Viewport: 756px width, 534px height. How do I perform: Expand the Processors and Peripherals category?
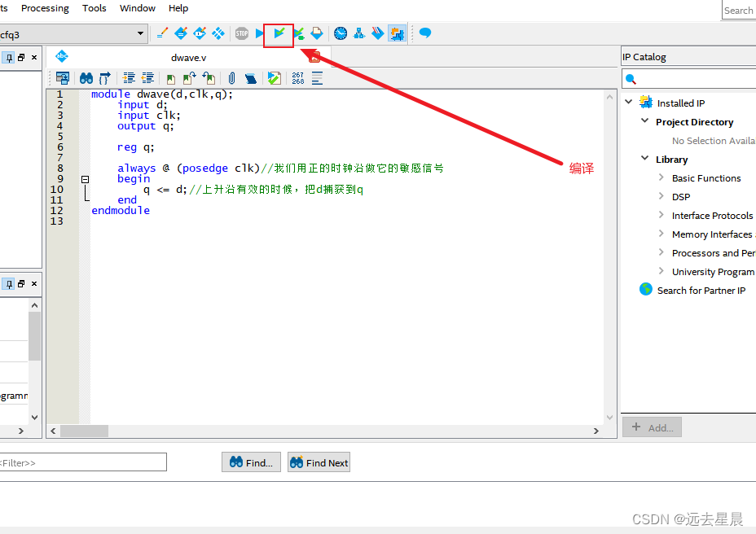click(661, 252)
